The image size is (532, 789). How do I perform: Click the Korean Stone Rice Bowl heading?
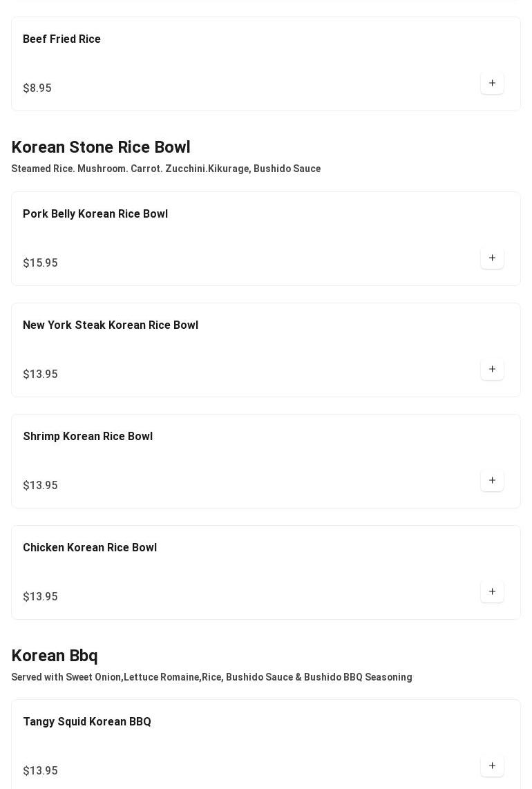pyautogui.click(x=101, y=147)
